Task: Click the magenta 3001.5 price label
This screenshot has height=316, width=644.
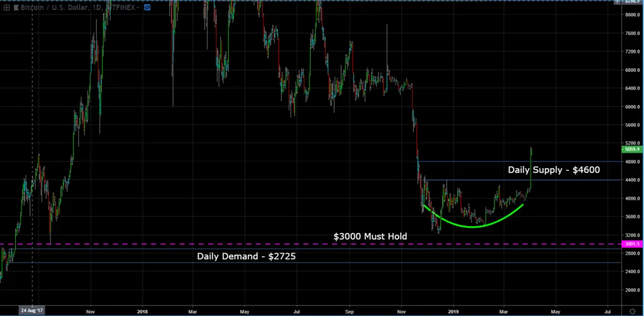Action: click(x=631, y=244)
